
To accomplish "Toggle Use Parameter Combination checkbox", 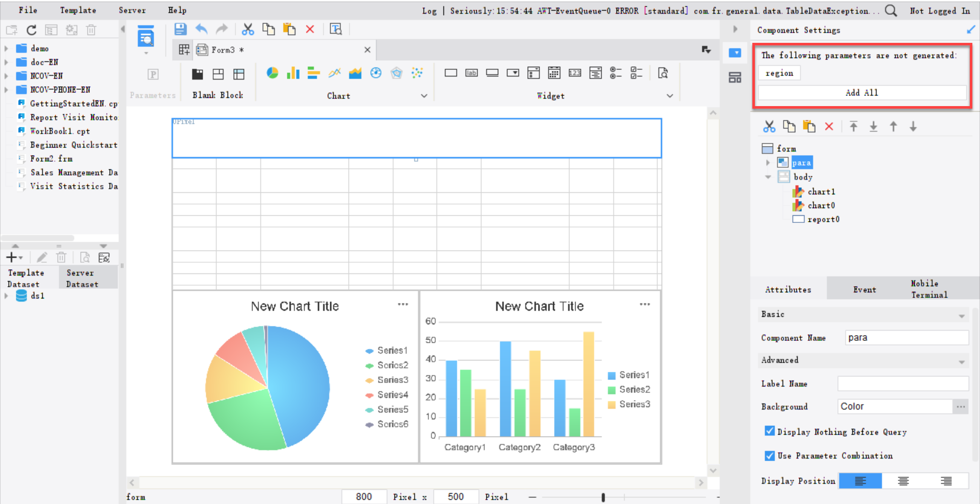I will pyautogui.click(x=770, y=456).
